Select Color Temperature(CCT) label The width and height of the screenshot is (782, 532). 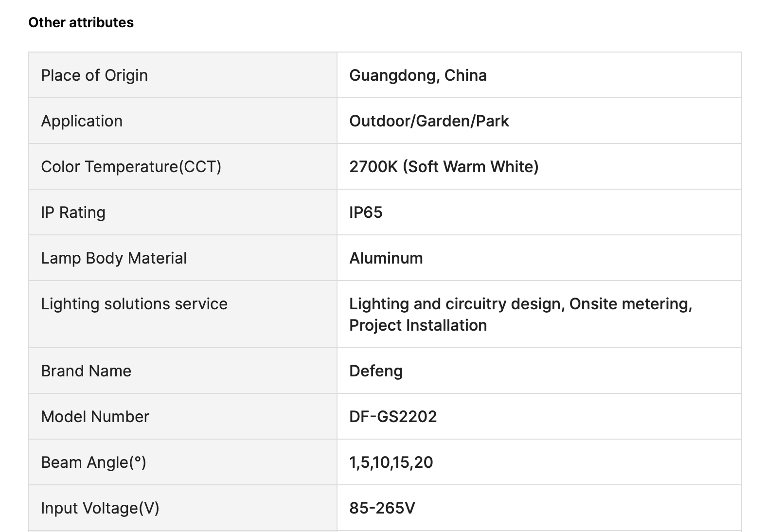[x=131, y=166]
